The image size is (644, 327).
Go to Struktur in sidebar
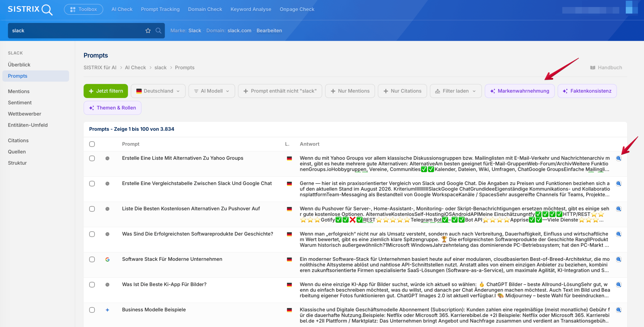[17, 163]
